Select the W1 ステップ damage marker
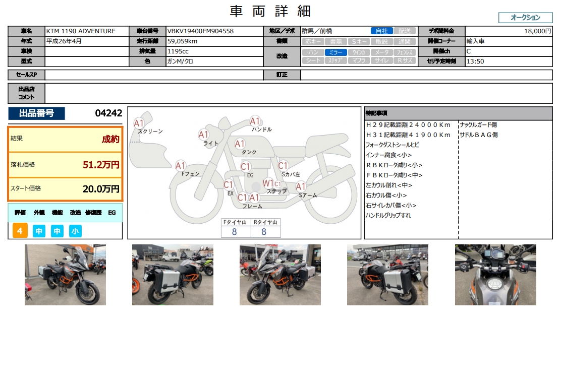This screenshot has width=561, height=392. pos(268,183)
